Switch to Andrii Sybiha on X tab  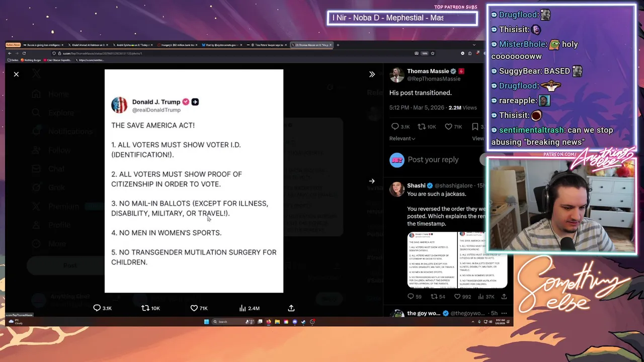point(133,45)
